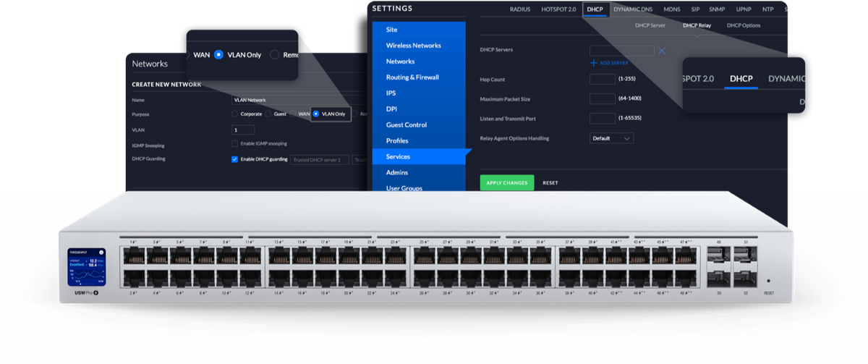The height and width of the screenshot is (364, 868).
Task: Click the Trusted DHCP server 1 field
Action: coord(320,159)
